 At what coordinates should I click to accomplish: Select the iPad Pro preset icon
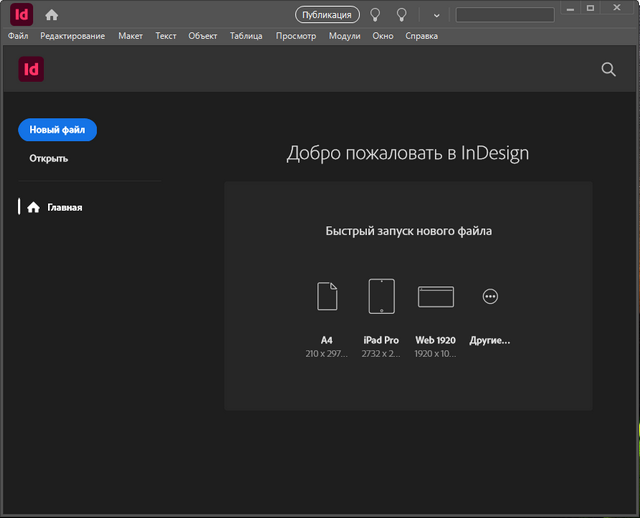point(381,296)
